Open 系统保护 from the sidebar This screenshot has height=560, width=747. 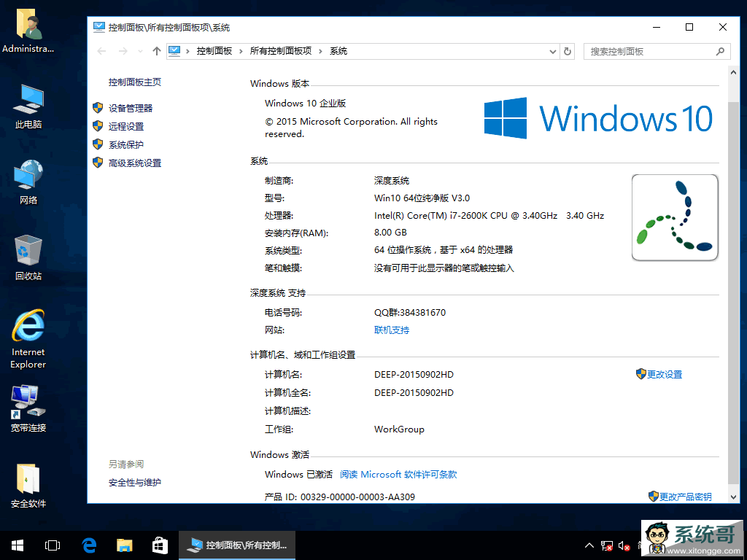tap(126, 145)
